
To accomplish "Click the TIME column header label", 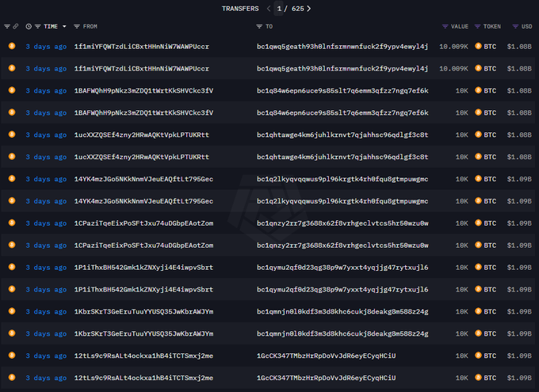I will (x=51, y=26).
